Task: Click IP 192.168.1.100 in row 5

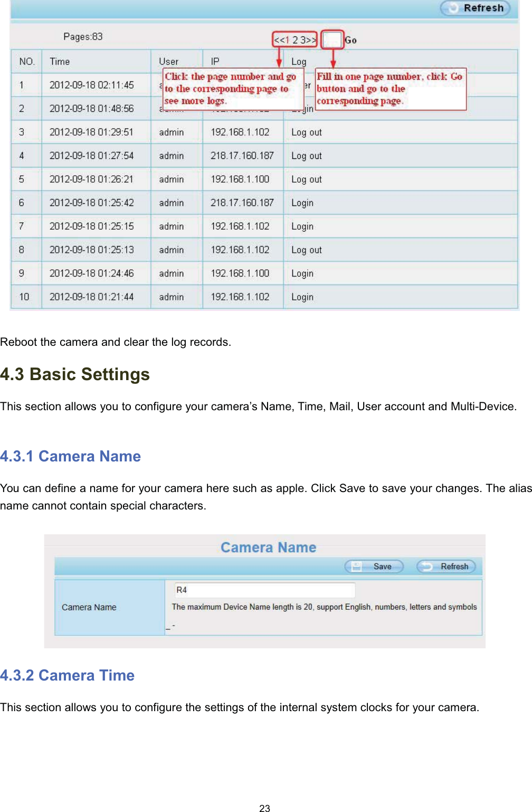Action: 240,179
